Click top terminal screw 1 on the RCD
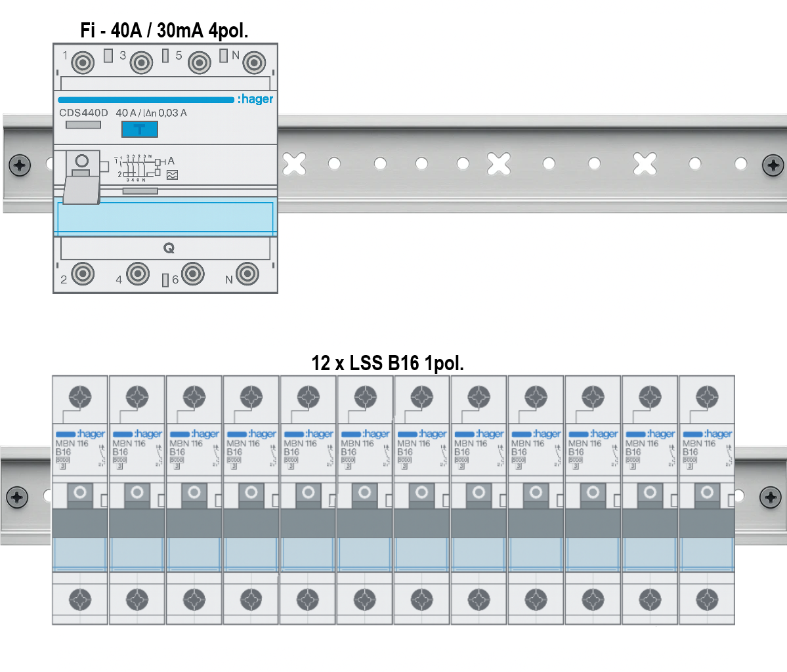This screenshot has width=787, height=672. (x=83, y=64)
